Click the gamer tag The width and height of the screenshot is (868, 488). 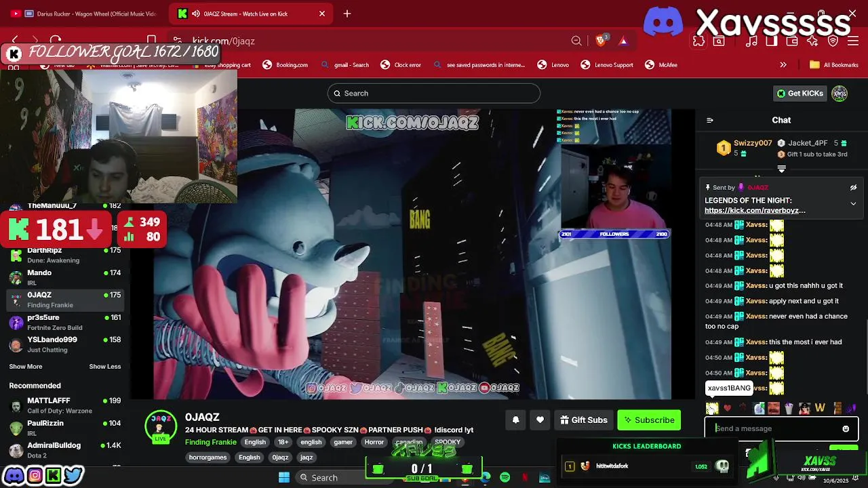(343, 442)
